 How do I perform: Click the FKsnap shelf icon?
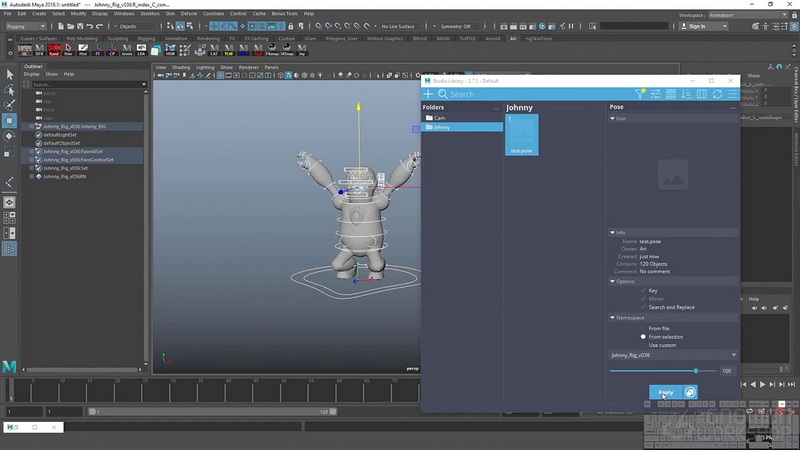point(272,50)
